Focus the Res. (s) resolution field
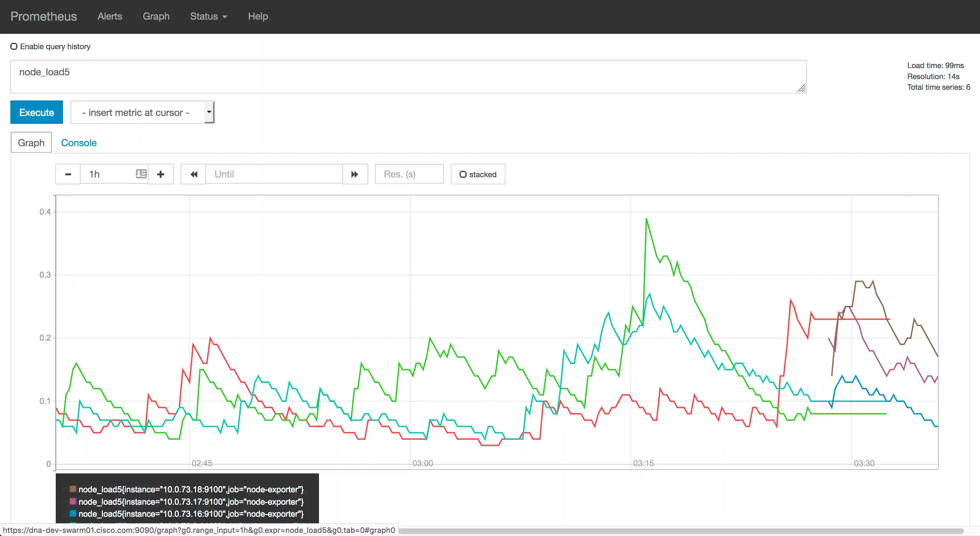The width and height of the screenshot is (980, 536). pyautogui.click(x=409, y=174)
